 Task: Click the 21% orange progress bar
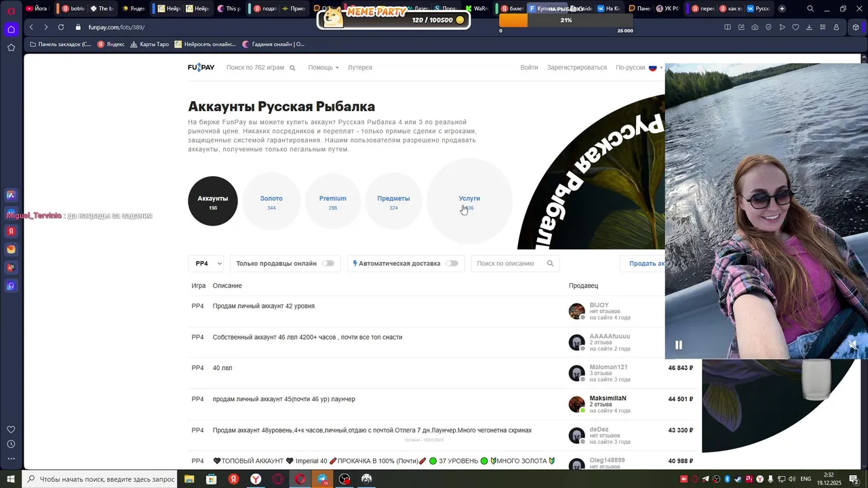click(566, 20)
